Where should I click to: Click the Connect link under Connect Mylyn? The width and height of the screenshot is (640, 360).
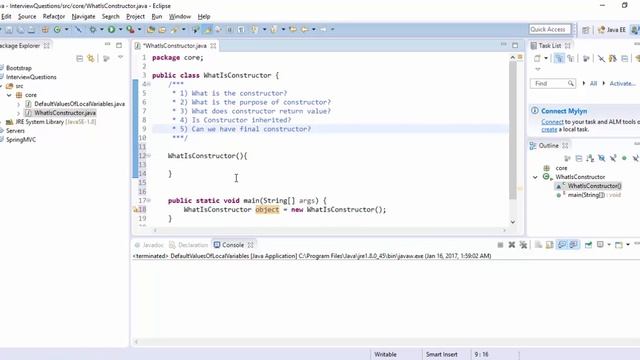[552, 122]
